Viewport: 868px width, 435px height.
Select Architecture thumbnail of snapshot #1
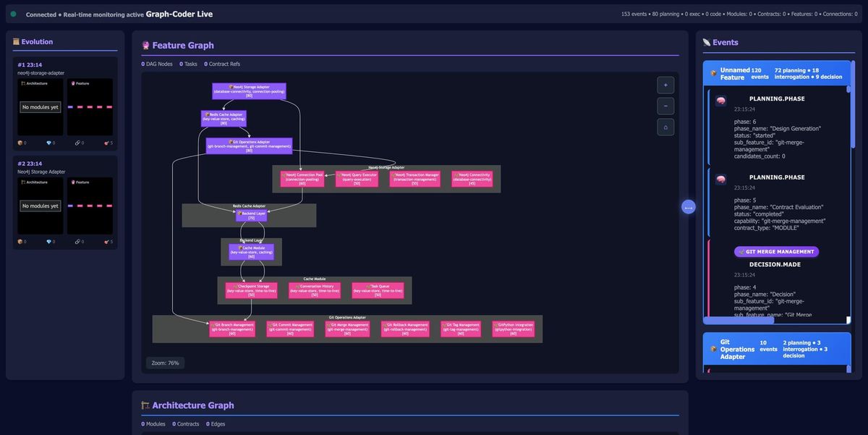click(x=40, y=107)
